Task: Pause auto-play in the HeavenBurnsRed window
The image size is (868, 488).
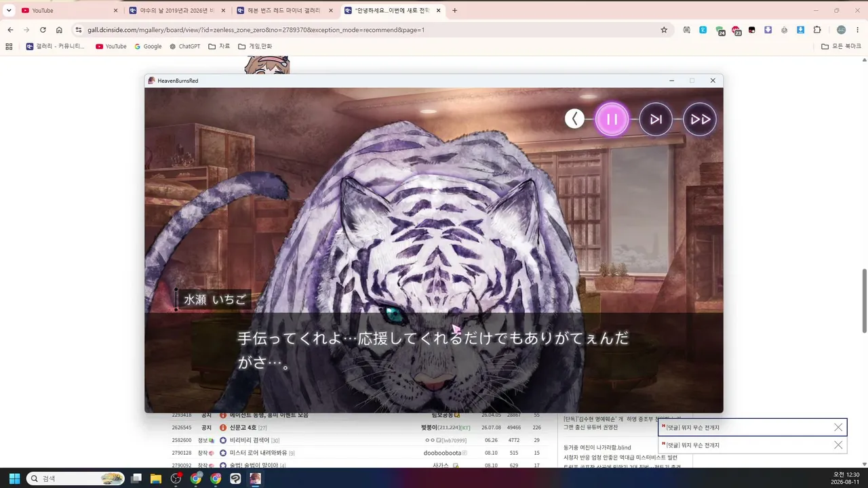Action: (x=612, y=119)
